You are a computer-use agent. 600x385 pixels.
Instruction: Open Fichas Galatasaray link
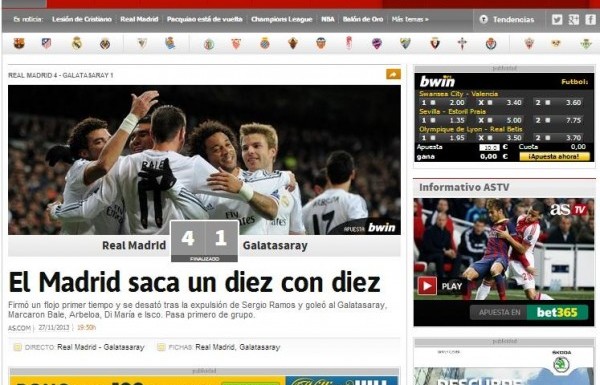(260, 347)
